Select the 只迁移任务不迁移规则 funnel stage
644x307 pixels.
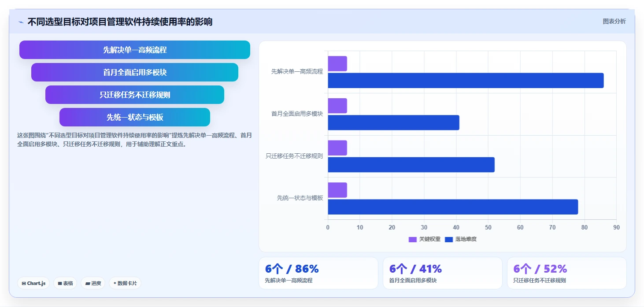(135, 95)
